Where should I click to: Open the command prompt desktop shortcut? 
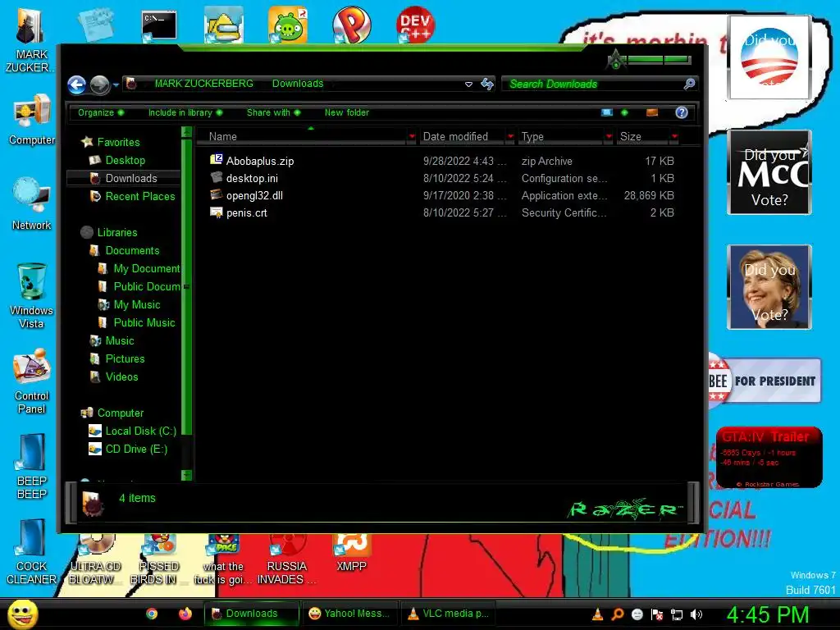click(x=159, y=25)
